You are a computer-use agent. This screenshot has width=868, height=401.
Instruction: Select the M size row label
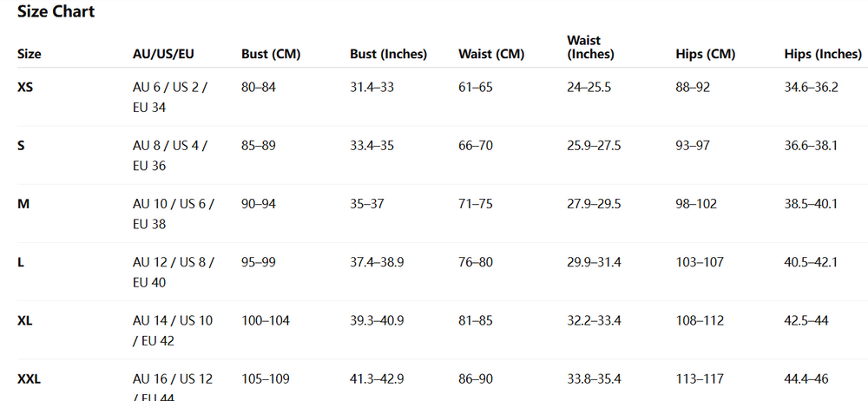click(x=23, y=204)
